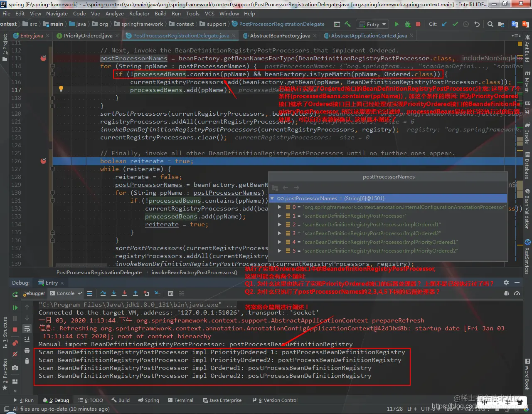Click LF line separator in status bar
This screenshot has width=532, height=414.
tap(411, 409)
